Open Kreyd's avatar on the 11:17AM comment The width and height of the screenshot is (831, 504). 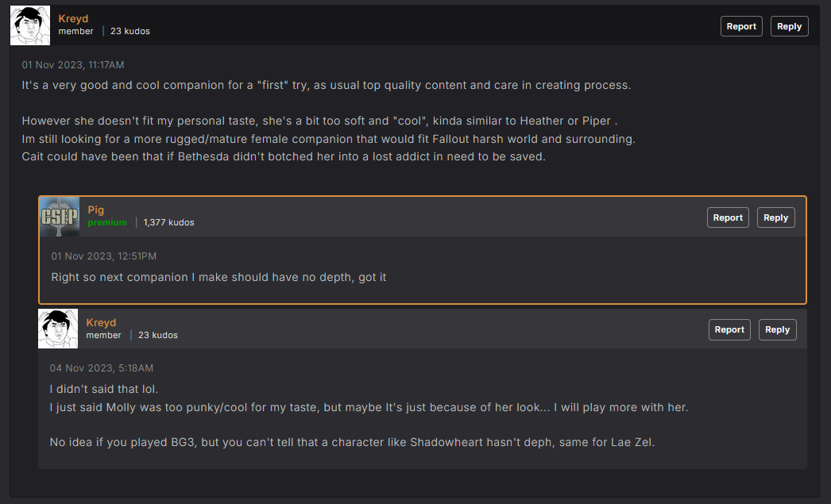(x=30, y=25)
